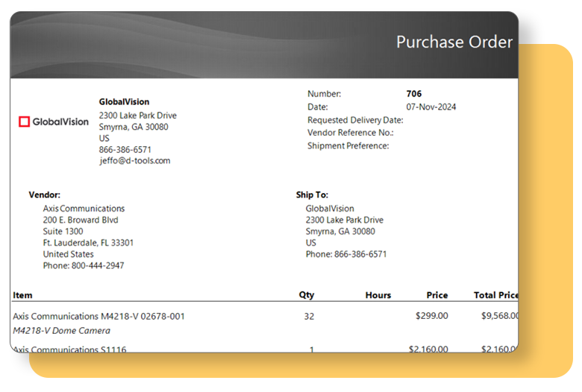Click the 'Price' column header

click(x=437, y=295)
